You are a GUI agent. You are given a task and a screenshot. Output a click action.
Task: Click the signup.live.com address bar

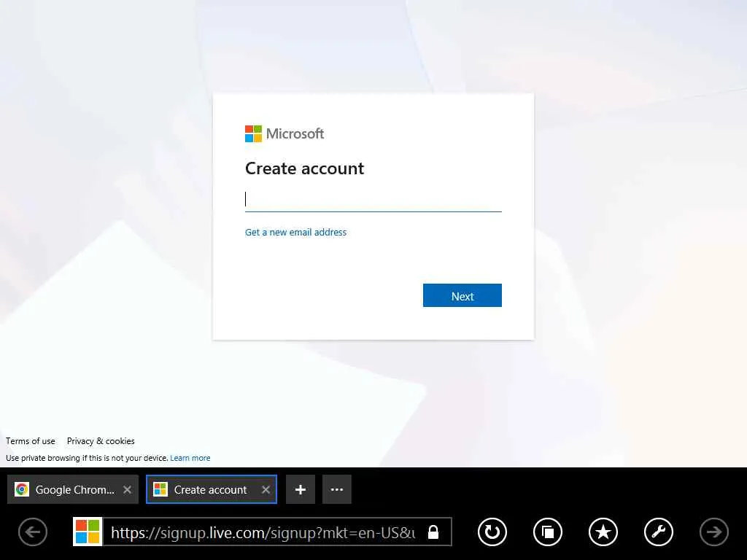[263, 532]
